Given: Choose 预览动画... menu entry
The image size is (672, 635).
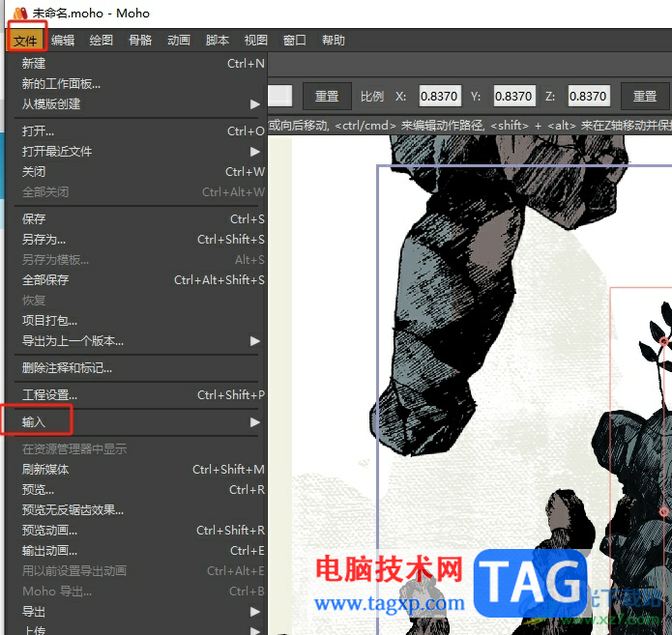Looking at the screenshot, I should (x=137, y=531).
